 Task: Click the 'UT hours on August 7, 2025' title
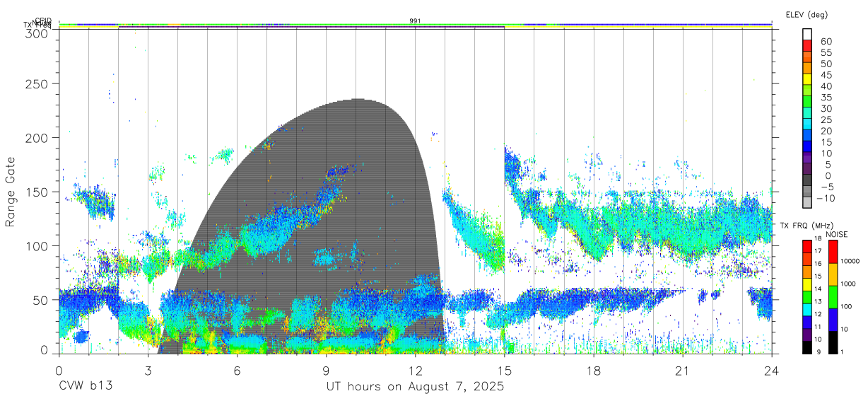pyautogui.click(x=415, y=387)
